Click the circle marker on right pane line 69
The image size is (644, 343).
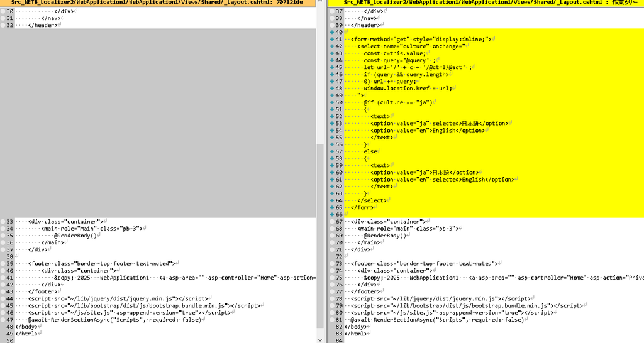pyautogui.click(x=331, y=236)
